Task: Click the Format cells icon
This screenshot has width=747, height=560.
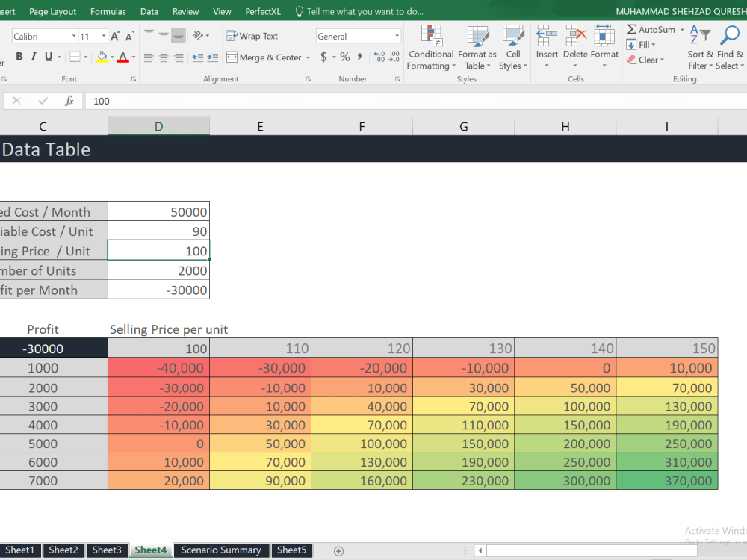Action: [604, 36]
